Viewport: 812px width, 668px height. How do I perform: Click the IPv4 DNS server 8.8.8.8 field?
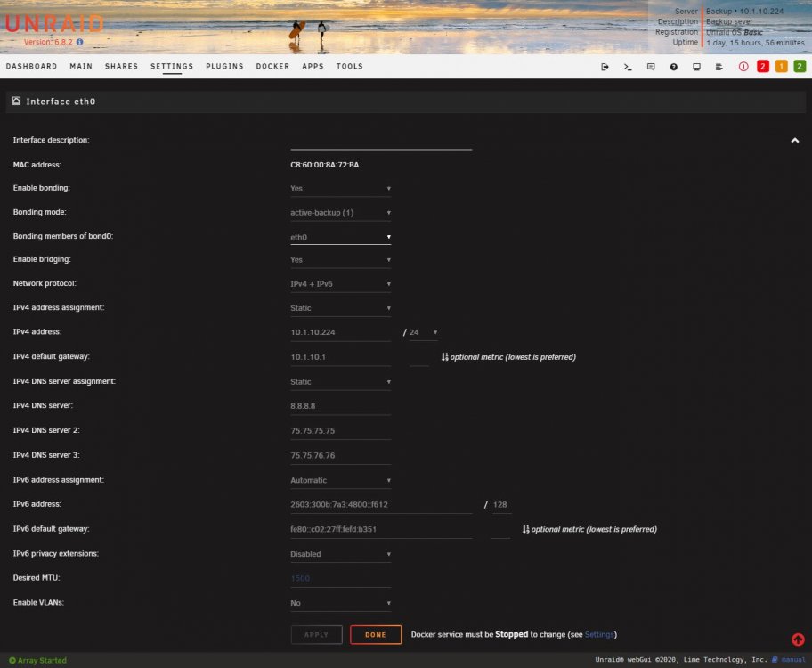[x=341, y=406]
